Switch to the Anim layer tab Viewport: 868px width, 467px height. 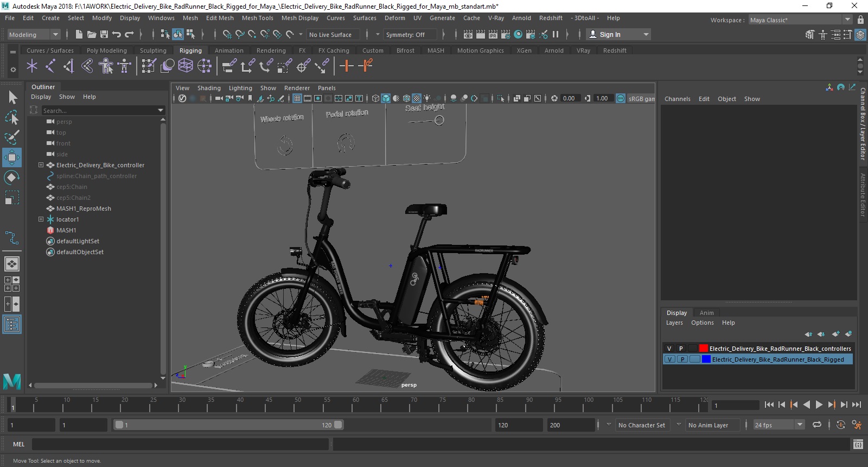click(x=706, y=313)
